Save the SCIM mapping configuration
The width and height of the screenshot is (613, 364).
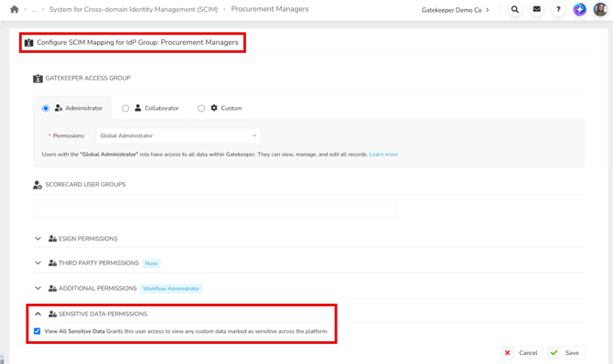565,353
